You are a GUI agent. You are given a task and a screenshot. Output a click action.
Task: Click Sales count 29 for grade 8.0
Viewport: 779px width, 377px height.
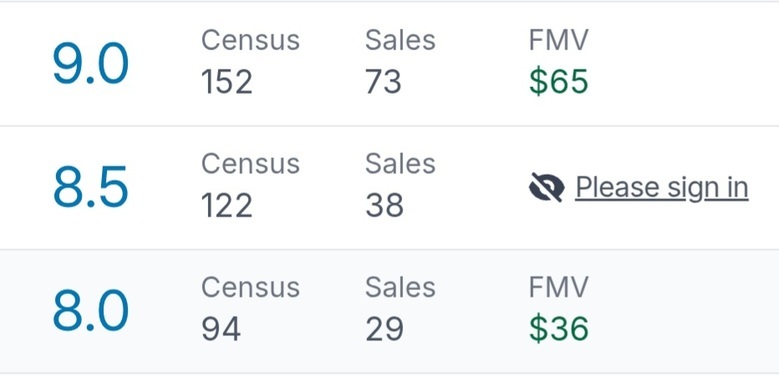(x=385, y=329)
